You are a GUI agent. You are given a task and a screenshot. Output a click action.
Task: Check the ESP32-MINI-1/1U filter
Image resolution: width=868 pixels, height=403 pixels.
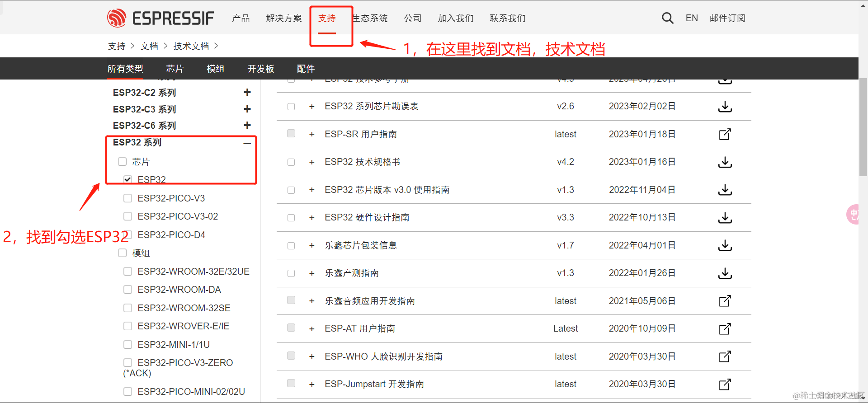[128, 345]
